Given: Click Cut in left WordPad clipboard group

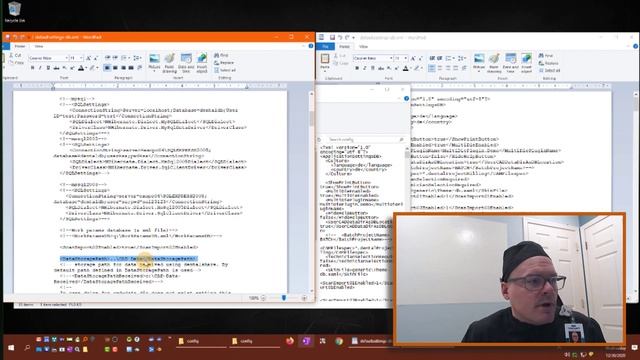Looking at the screenshot, I should pos(15,55).
